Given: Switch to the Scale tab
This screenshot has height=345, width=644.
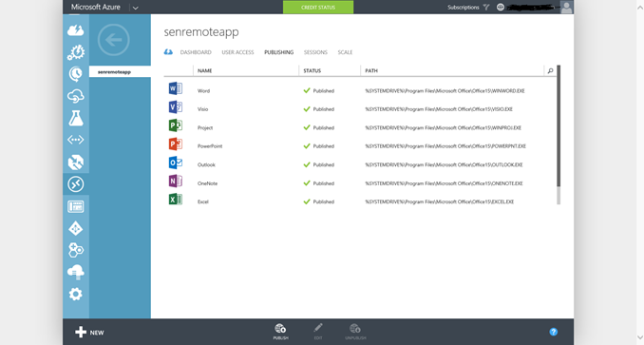Looking at the screenshot, I should [345, 52].
